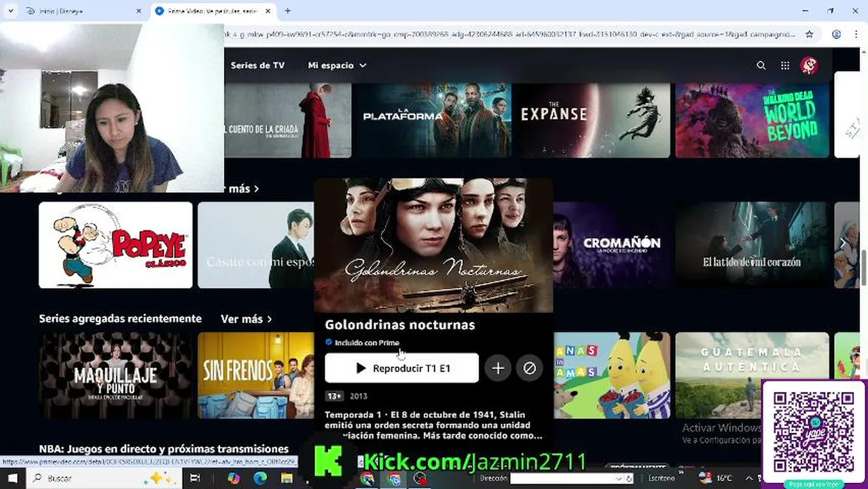Open Sin Frenos thumbnail
The image size is (868, 489).
256,375
